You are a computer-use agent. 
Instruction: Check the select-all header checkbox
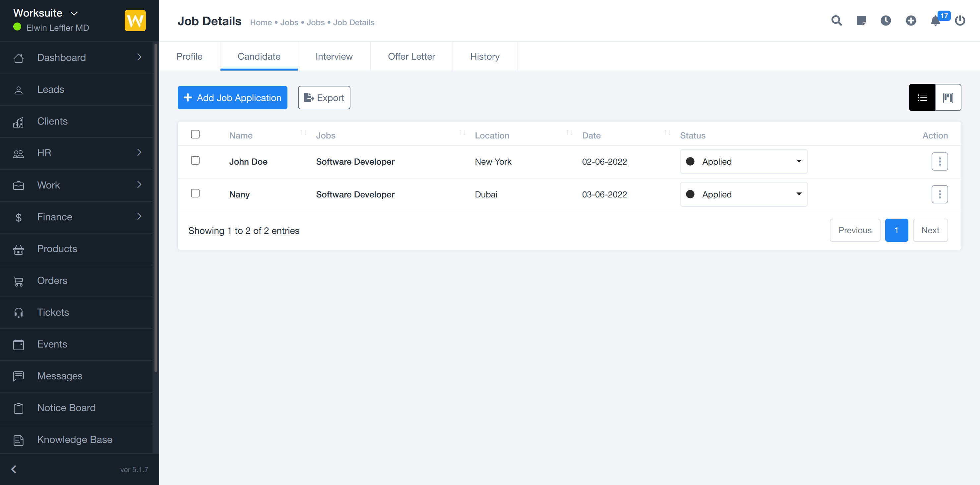[x=195, y=134]
